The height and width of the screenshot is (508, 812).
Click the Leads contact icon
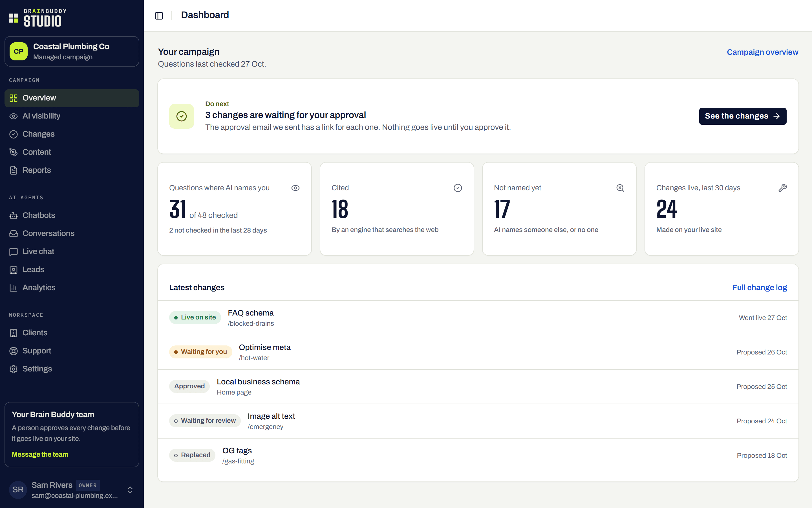14,270
